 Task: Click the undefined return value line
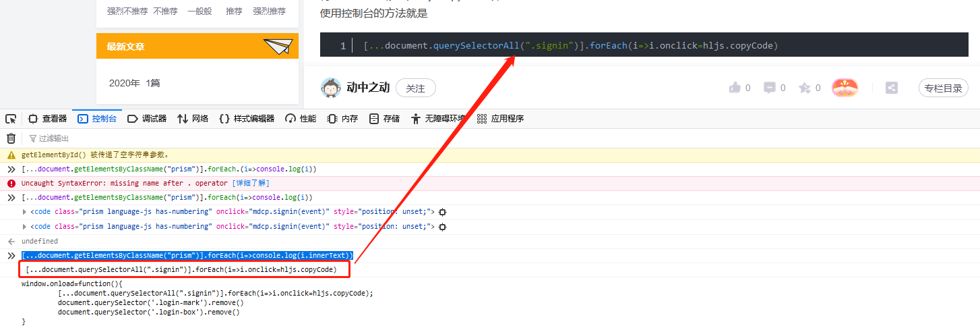point(40,241)
